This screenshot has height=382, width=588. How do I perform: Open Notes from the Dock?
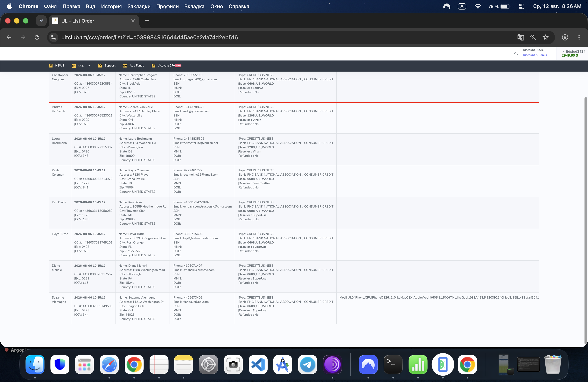click(183, 364)
